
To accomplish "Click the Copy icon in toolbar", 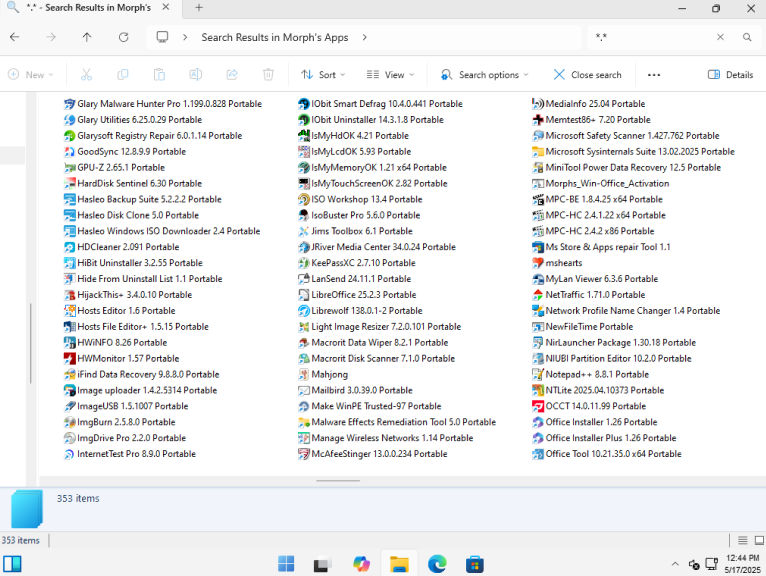I will click(123, 75).
